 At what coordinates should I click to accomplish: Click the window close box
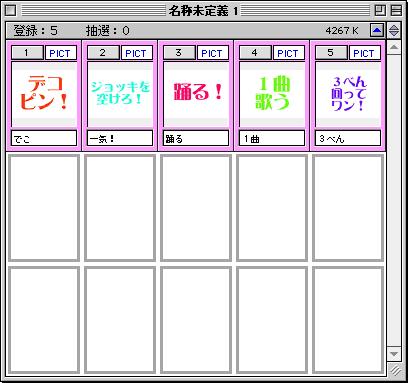10,10
